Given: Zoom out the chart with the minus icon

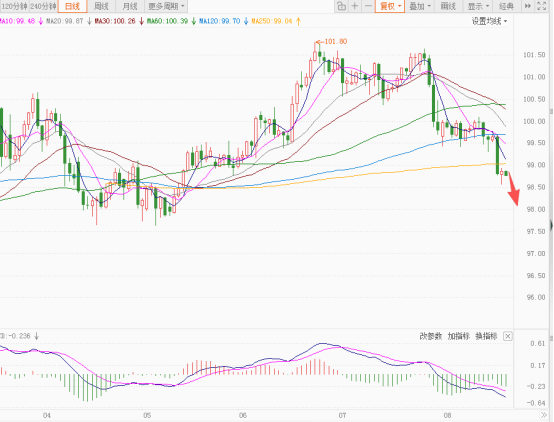Looking at the screenshot, I should [x=368, y=6].
